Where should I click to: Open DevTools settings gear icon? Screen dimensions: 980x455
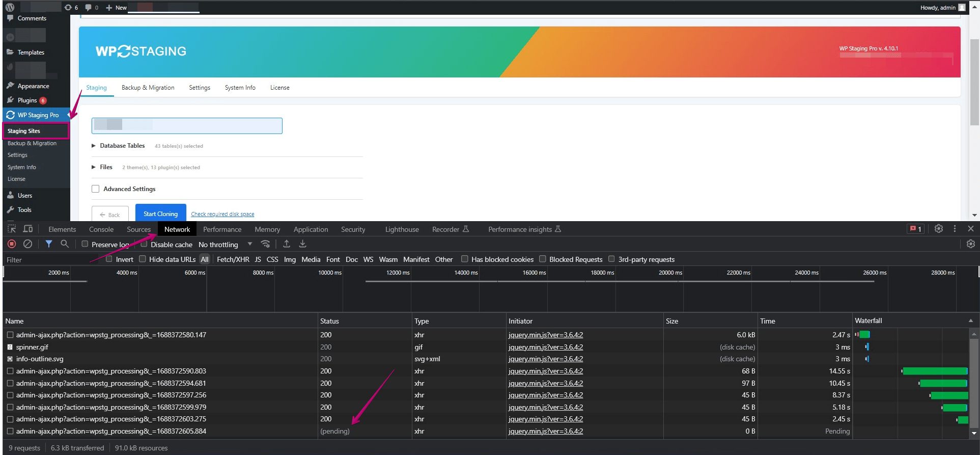(x=939, y=229)
